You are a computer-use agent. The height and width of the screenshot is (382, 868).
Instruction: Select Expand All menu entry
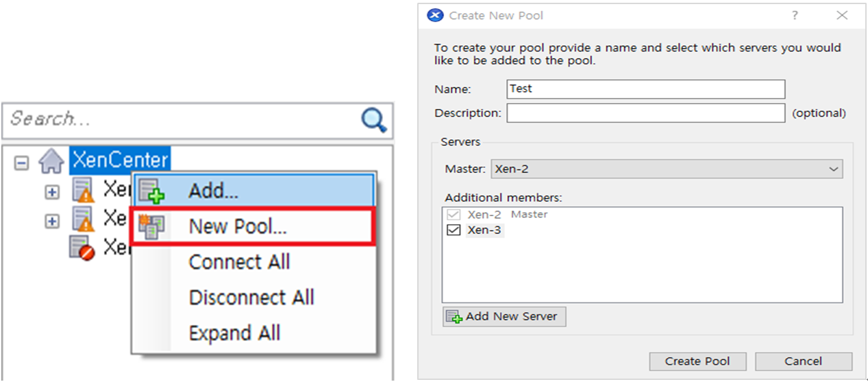(x=253, y=333)
